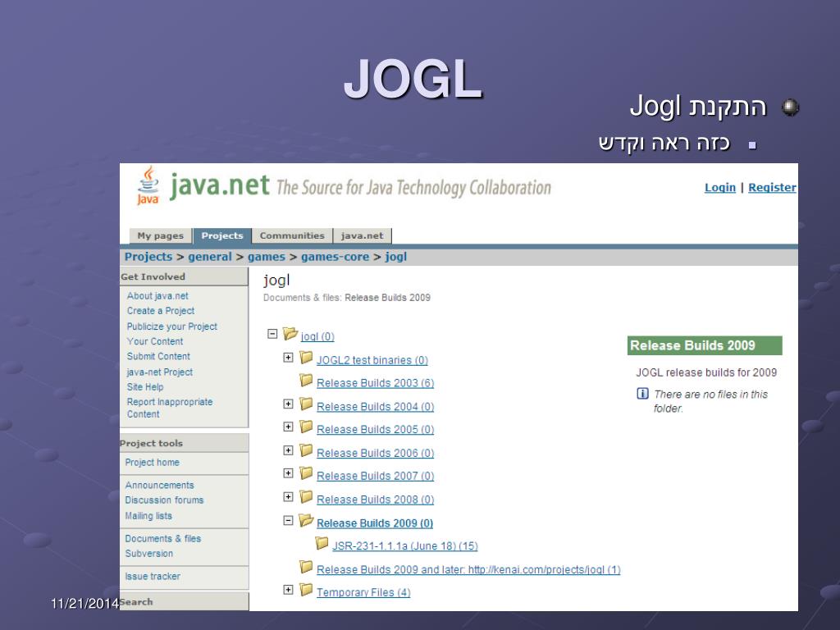Image resolution: width=840 pixels, height=630 pixels.
Task: Open Subversion link
Action: (149, 554)
